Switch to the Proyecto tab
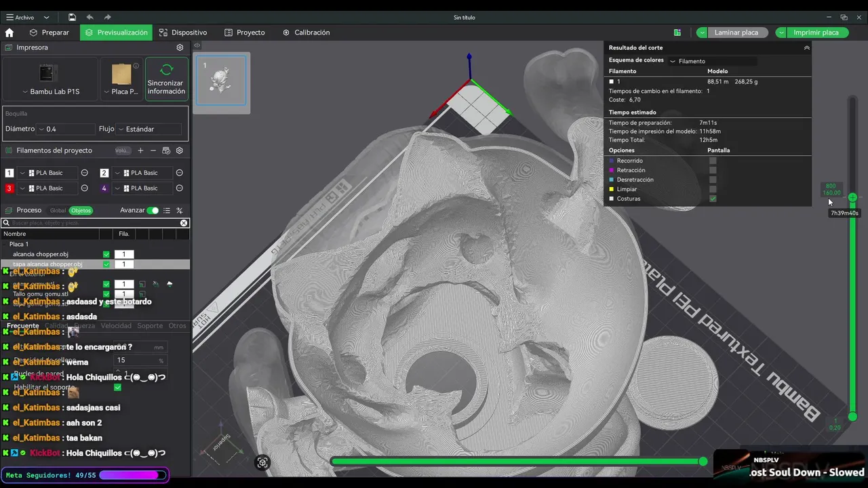 click(x=245, y=33)
